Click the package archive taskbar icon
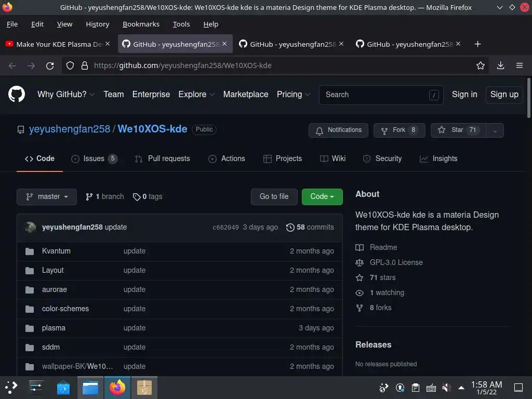 (x=144, y=388)
